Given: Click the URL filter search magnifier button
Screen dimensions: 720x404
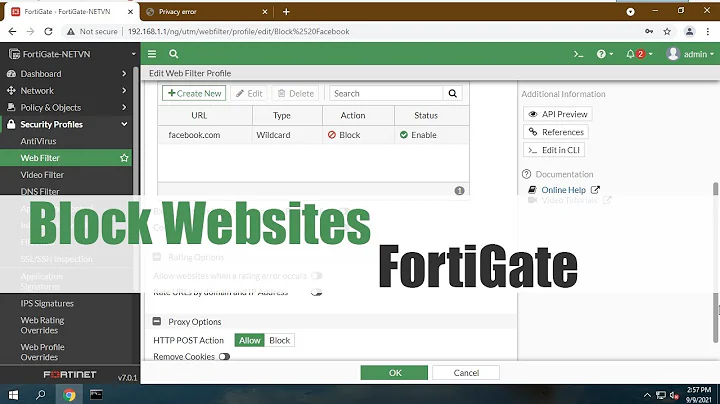Looking at the screenshot, I should click(453, 93).
